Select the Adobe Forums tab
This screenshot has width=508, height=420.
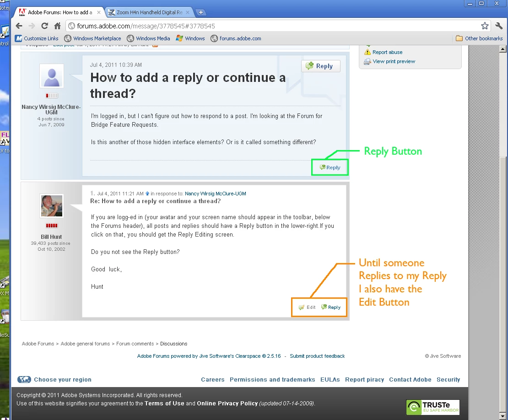click(60, 12)
